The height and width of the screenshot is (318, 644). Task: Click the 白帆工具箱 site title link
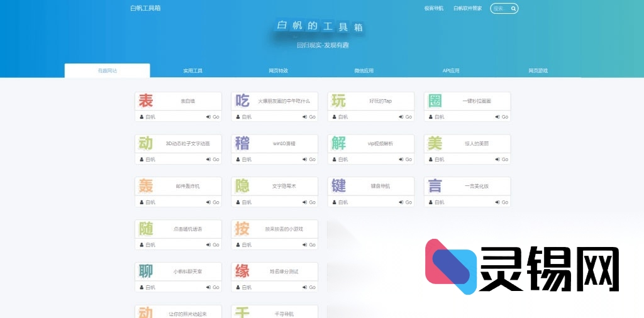[145, 8]
